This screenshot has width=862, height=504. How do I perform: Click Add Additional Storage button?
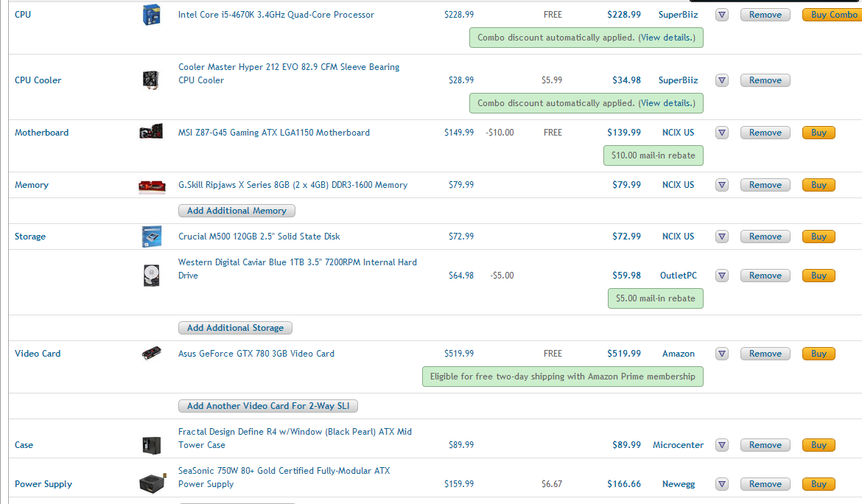click(x=235, y=328)
